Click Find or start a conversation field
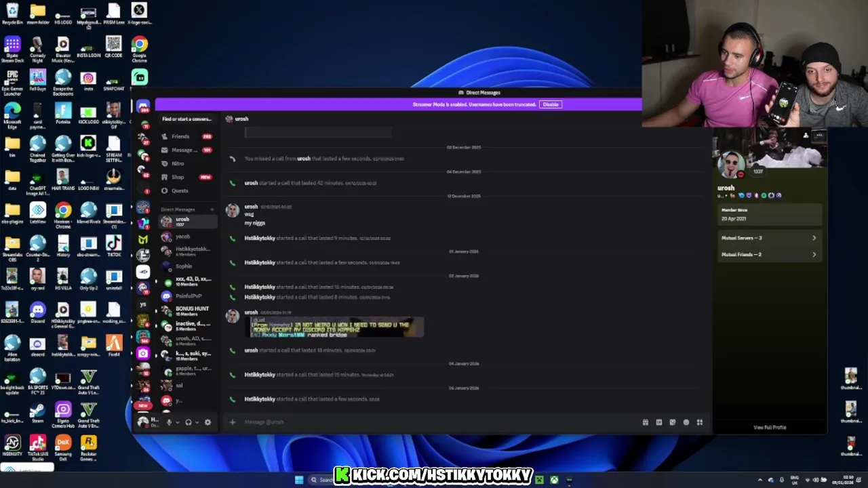The image size is (868, 488). coord(186,119)
